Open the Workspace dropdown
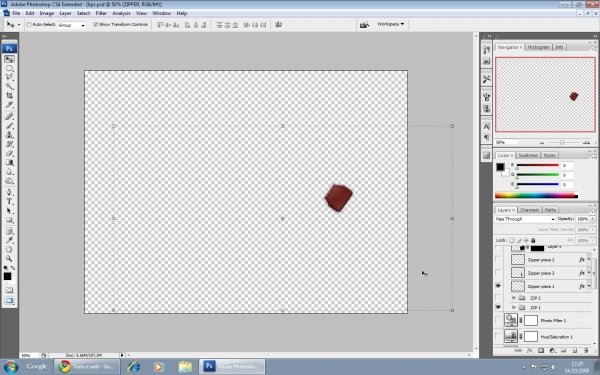This screenshot has height=375, width=600. coord(390,24)
